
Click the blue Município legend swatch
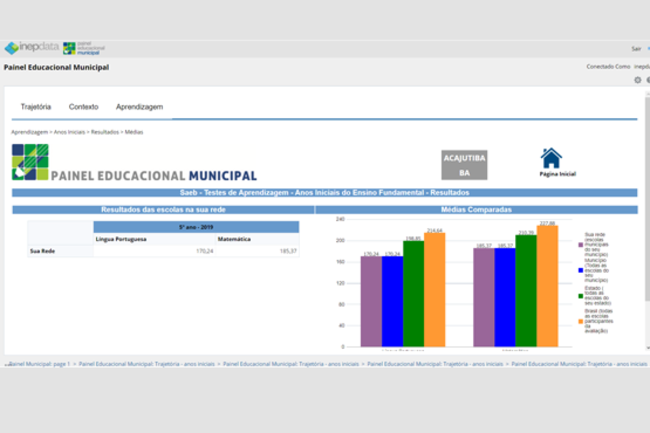579,270
